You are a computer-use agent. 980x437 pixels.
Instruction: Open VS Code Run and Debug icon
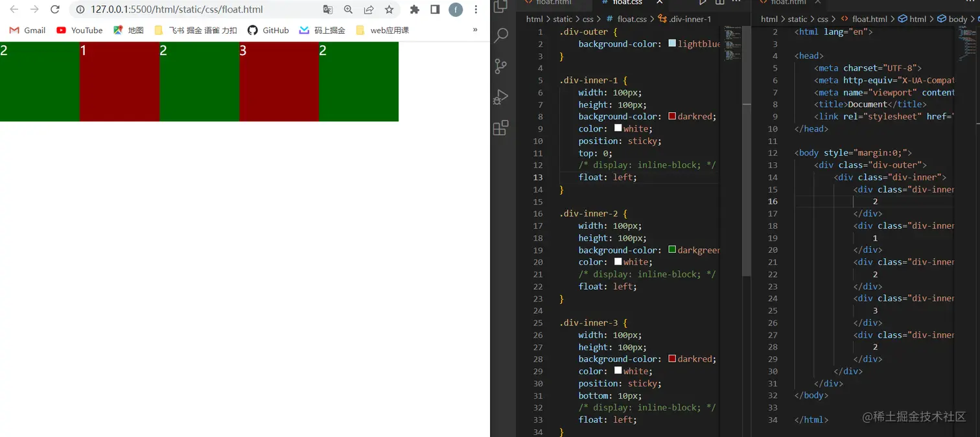coord(501,97)
